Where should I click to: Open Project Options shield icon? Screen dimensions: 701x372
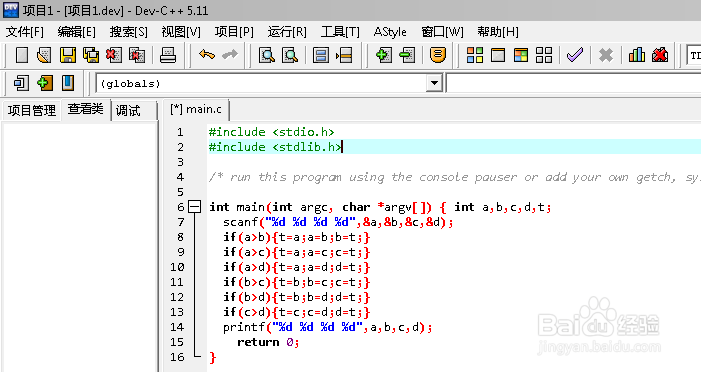[x=438, y=55]
